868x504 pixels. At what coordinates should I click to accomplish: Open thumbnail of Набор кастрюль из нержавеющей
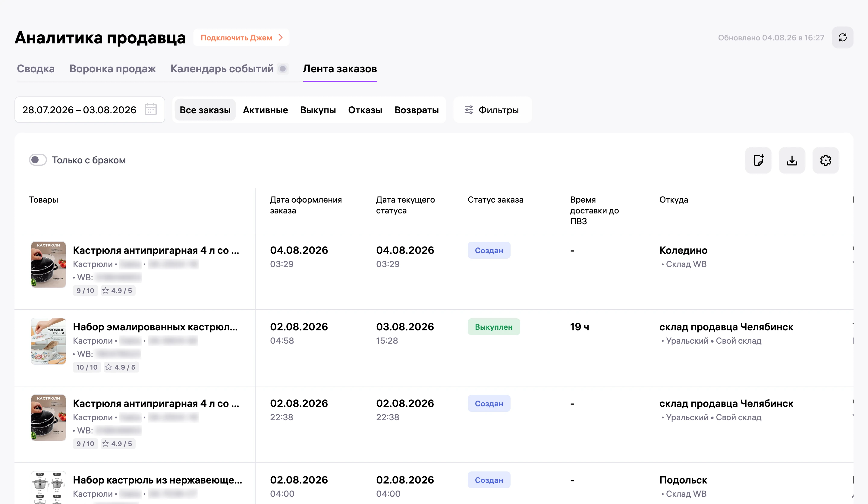coord(49,487)
